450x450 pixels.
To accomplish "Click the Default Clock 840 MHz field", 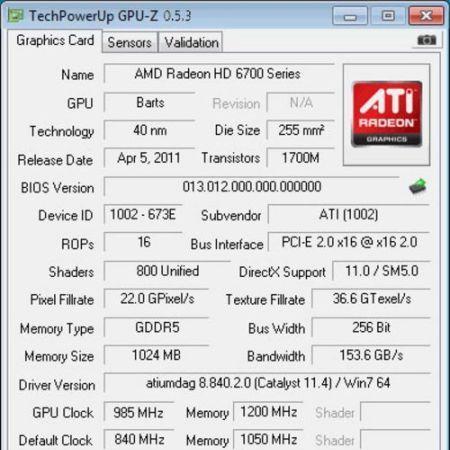I will tap(139, 439).
